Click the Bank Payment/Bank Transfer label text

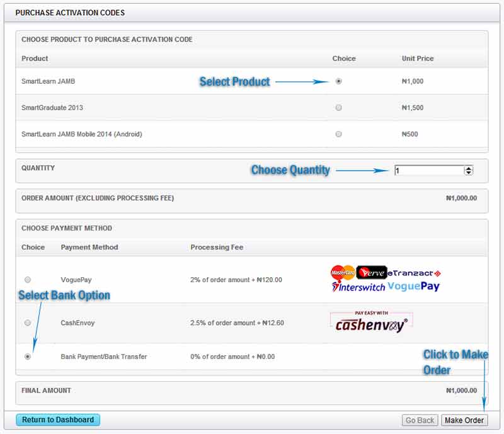click(104, 357)
